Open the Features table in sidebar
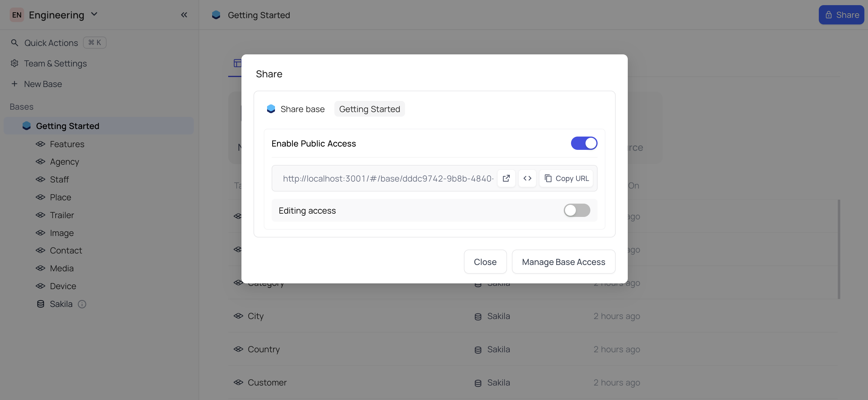The width and height of the screenshot is (868, 400). 67,144
